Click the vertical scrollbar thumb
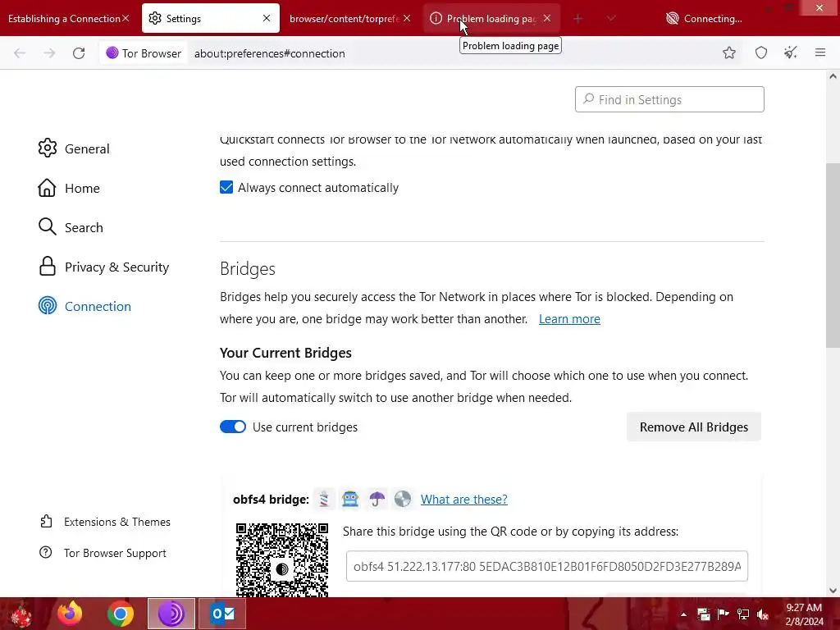The height and width of the screenshot is (630, 840). pyautogui.click(x=833, y=256)
